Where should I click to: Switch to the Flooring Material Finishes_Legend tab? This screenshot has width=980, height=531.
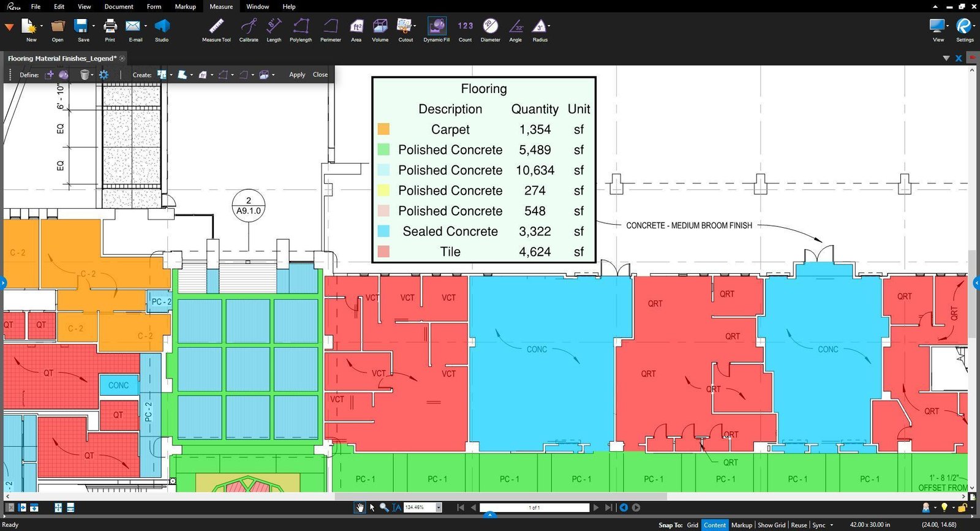(x=61, y=58)
